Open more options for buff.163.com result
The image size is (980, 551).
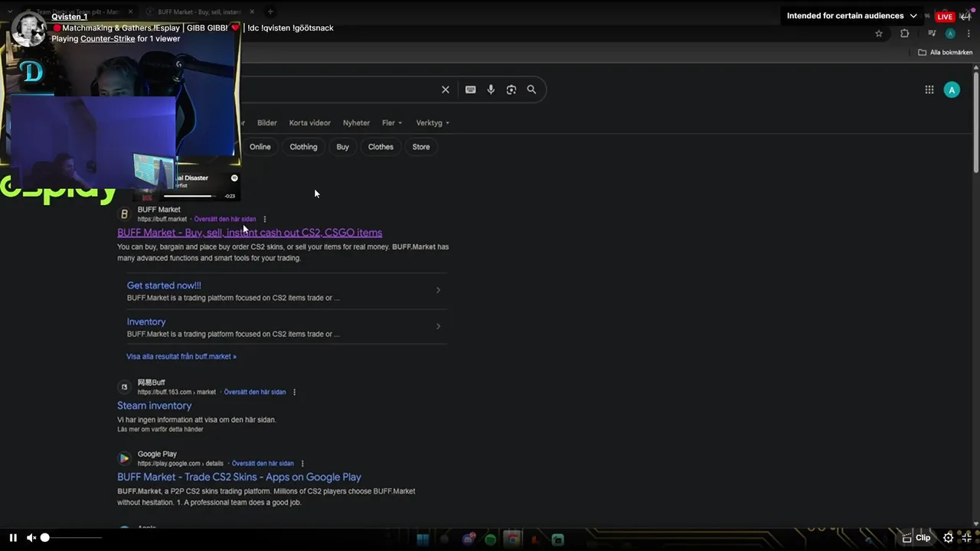pos(294,392)
